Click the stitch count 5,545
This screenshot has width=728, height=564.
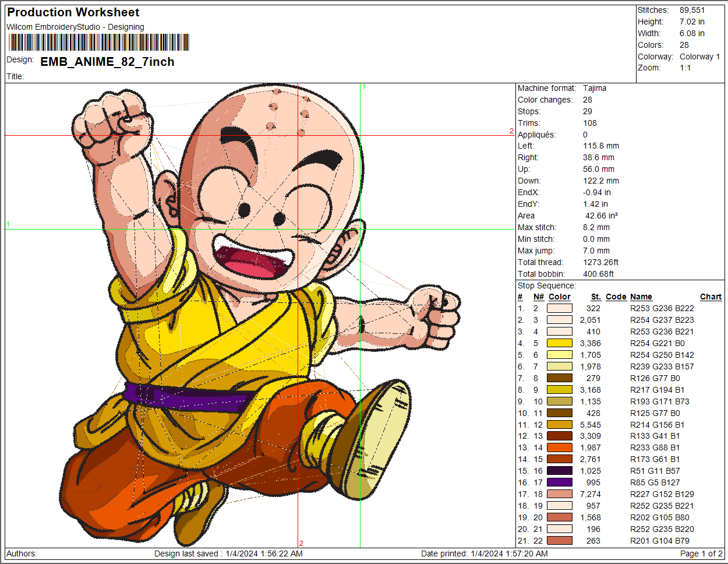[x=590, y=425]
